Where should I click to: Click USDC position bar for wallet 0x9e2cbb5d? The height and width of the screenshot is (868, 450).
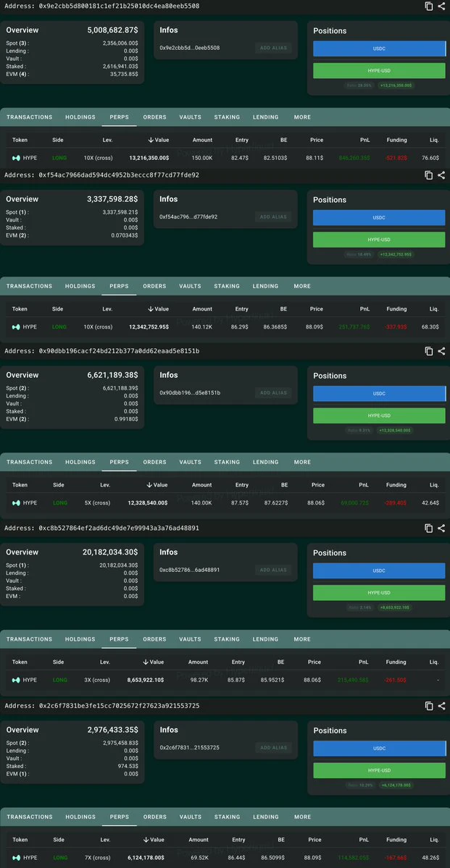(379, 49)
